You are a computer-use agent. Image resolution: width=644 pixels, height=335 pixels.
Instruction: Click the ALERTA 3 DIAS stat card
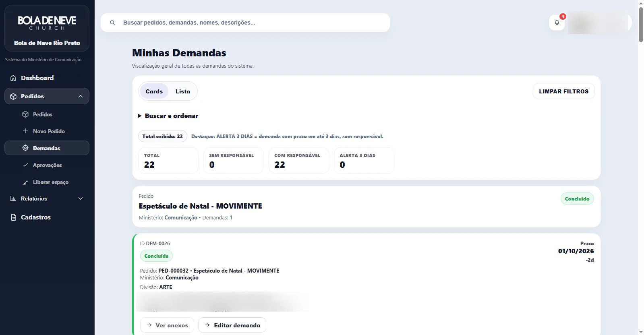click(x=364, y=161)
